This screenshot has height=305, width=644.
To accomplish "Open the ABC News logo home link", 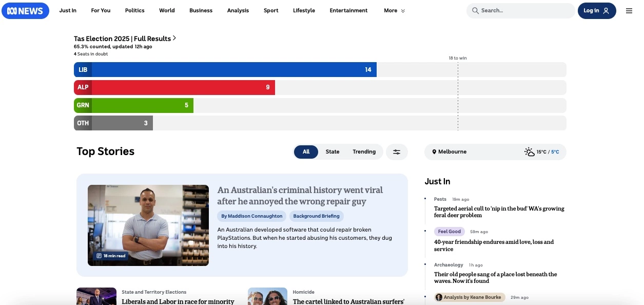I will [25, 11].
